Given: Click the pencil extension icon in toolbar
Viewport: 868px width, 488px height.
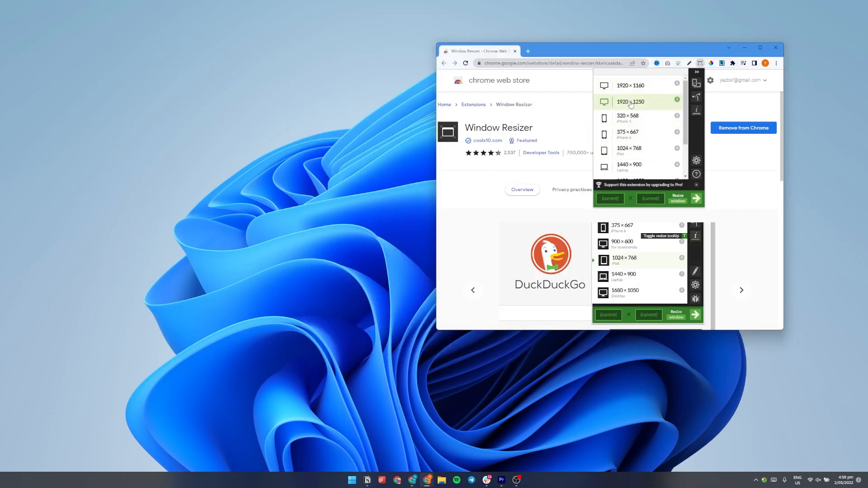Looking at the screenshot, I should 689,63.
